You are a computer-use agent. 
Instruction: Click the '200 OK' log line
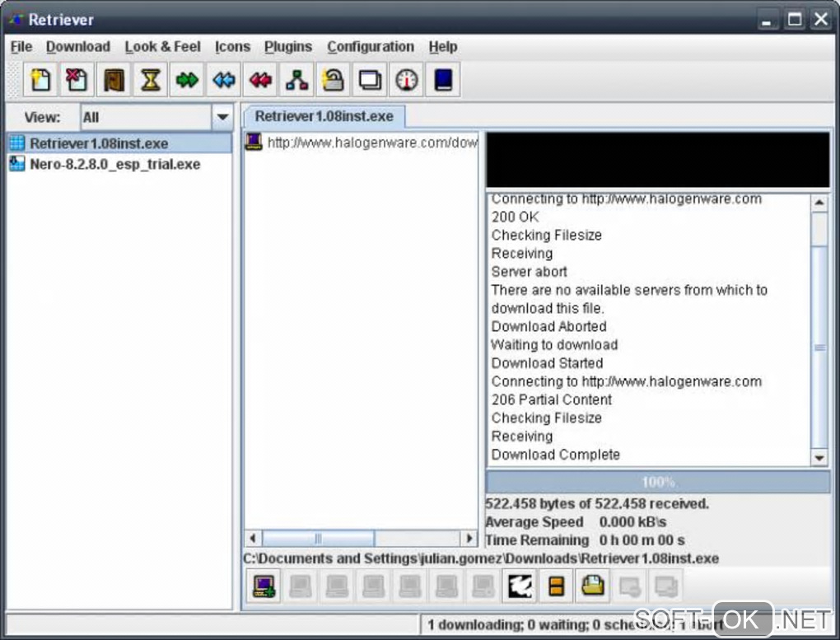[x=515, y=217]
